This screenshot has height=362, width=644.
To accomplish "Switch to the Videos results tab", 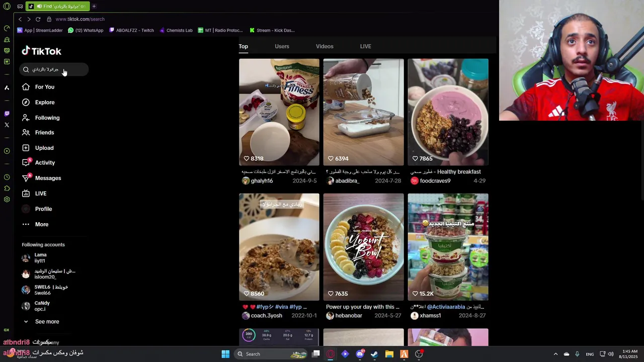I will pyautogui.click(x=325, y=46).
